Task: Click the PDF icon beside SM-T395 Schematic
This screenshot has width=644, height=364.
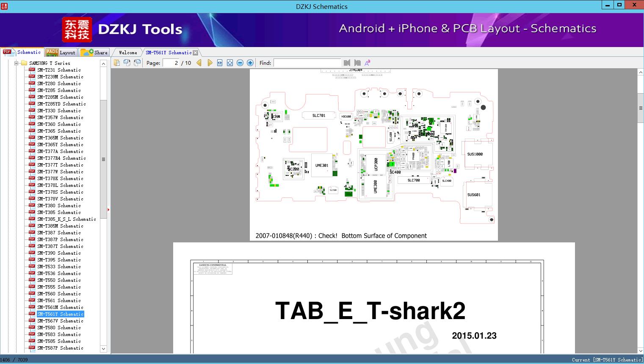Action: pyautogui.click(x=32, y=259)
